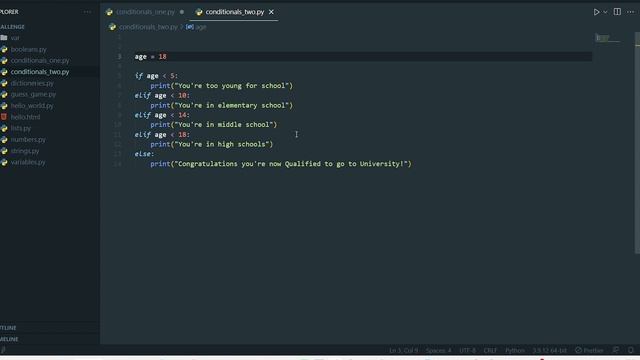The height and width of the screenshot is (360, 640).
Task: Pick the 3.9.12 64-bit interpreter
Action: click(549, 350)
